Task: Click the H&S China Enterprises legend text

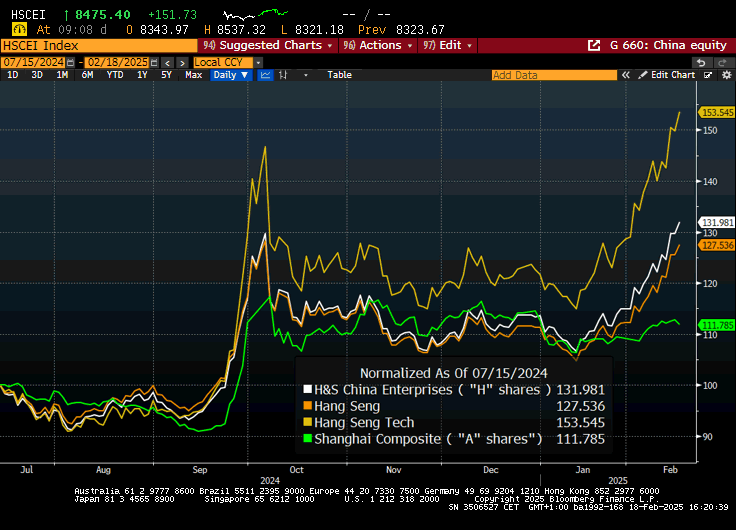Action: pyautogui.click(x=432, y=390)
